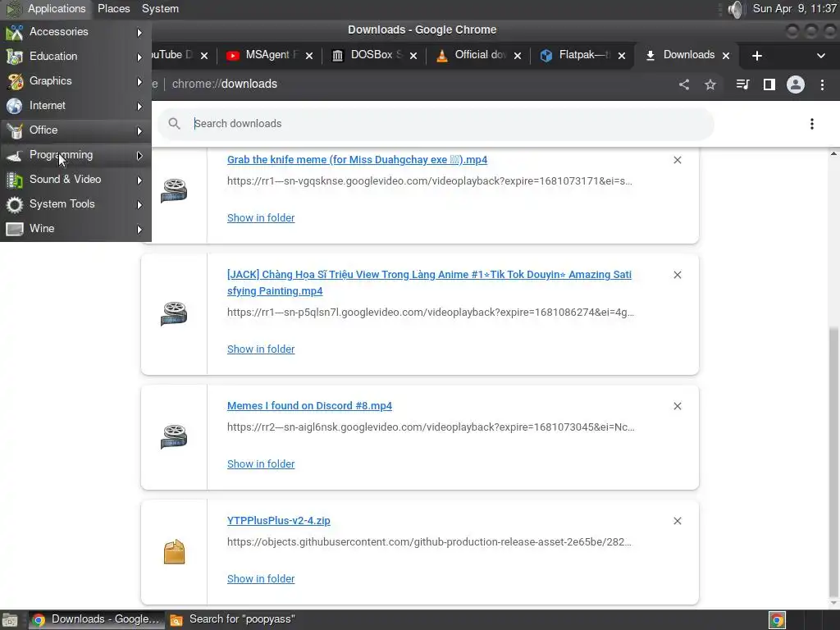The height and width of the screenshot is (630, 840).
Task: Open the Sound & Video submenu
Action: tap(75, 180)
